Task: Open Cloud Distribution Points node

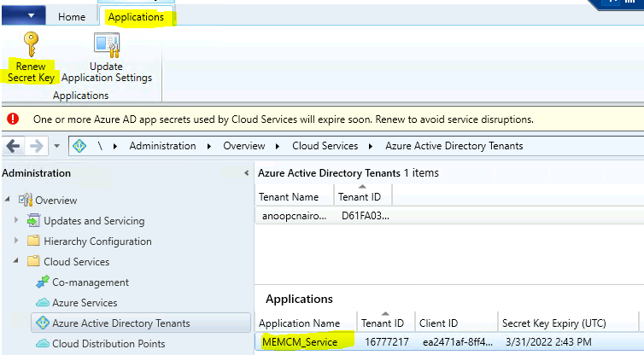Action: click(108, 344)
